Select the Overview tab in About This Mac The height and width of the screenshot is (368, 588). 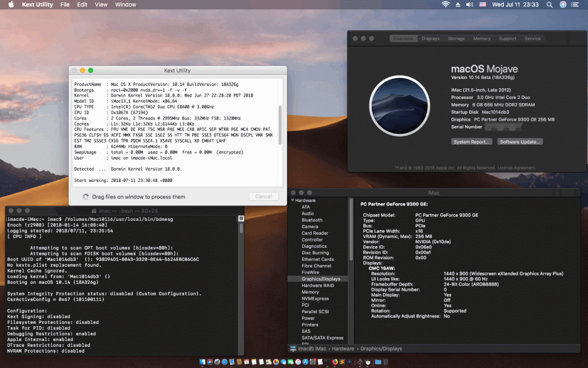pos(403,38)
